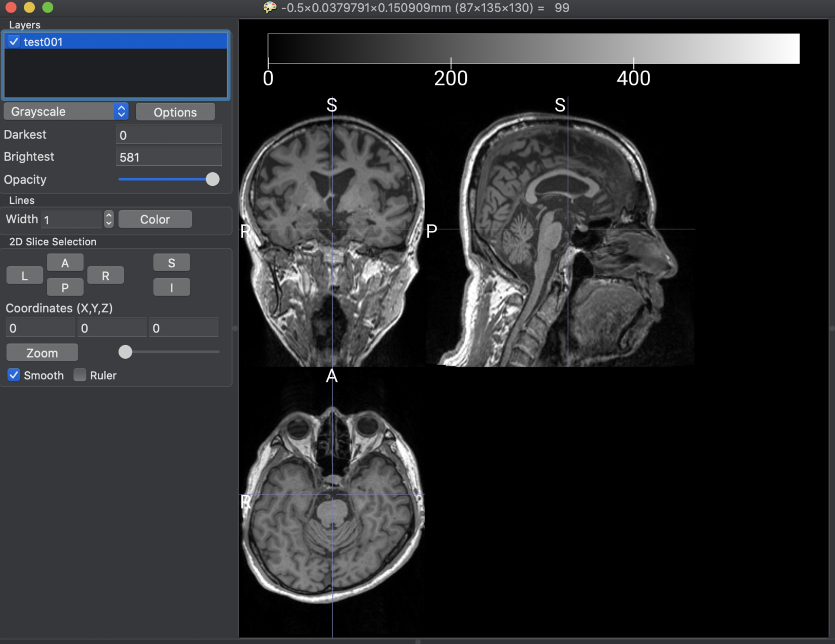Screen dimensions: 835x644
Task: Open the grayscale intensity color bar
Action: [x=533, y=48]
